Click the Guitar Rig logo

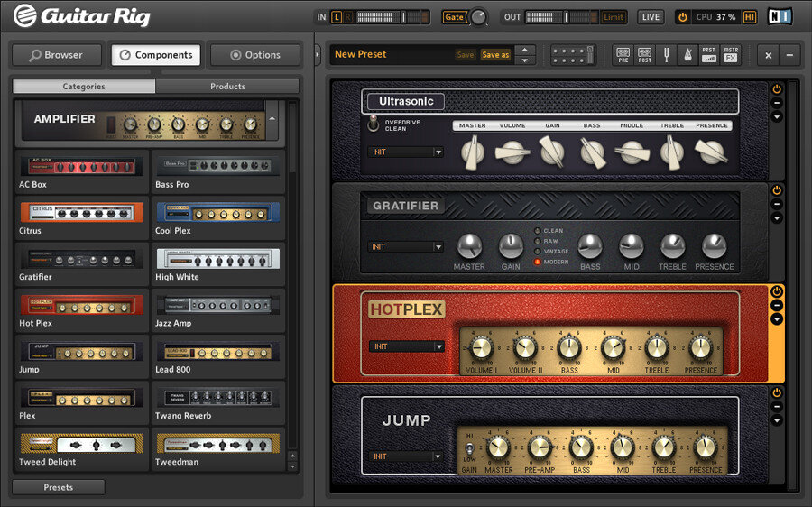82,15
